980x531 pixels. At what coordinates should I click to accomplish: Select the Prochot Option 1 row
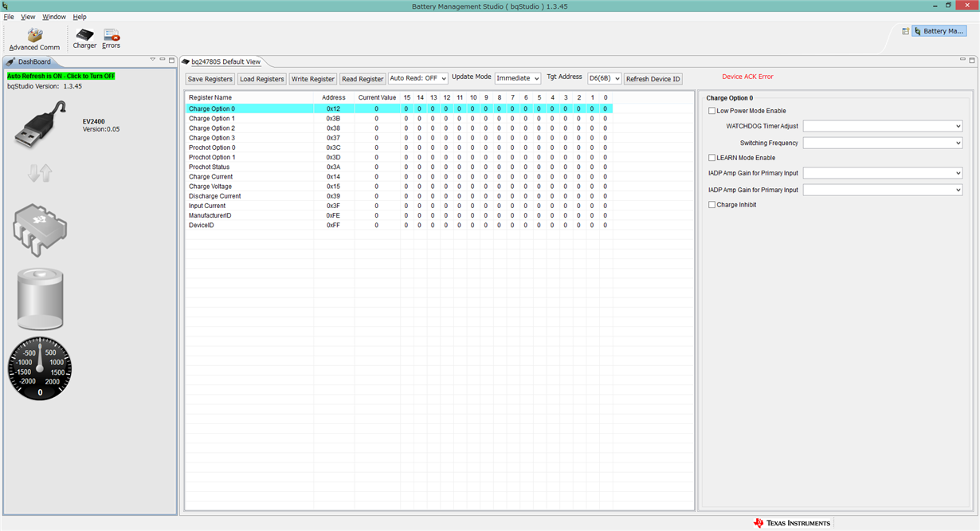click(399, 157)
